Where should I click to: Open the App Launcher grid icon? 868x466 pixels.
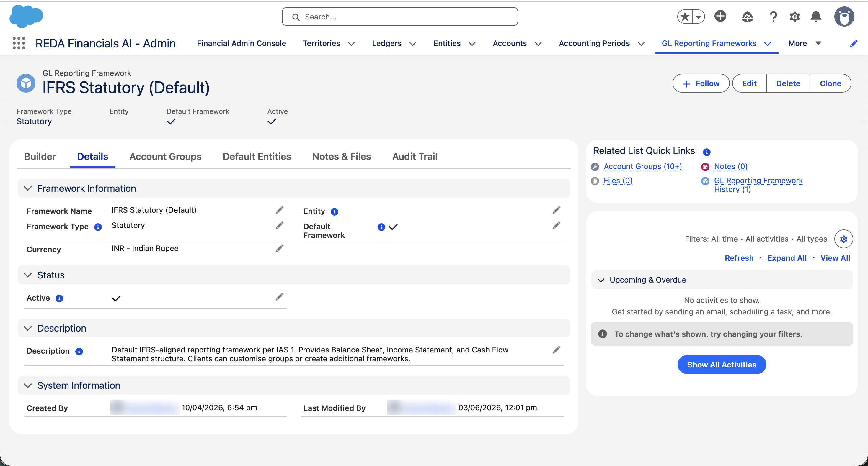[19, 43]
